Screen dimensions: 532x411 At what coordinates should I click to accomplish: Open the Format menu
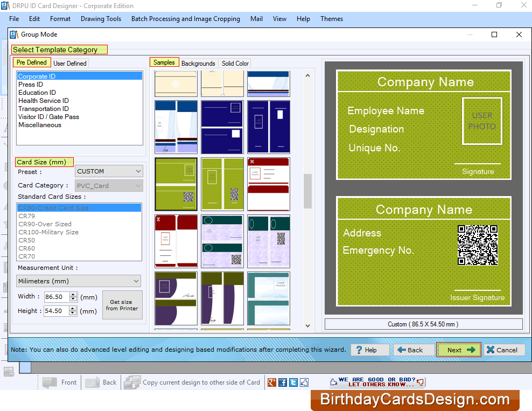[60, 19]
